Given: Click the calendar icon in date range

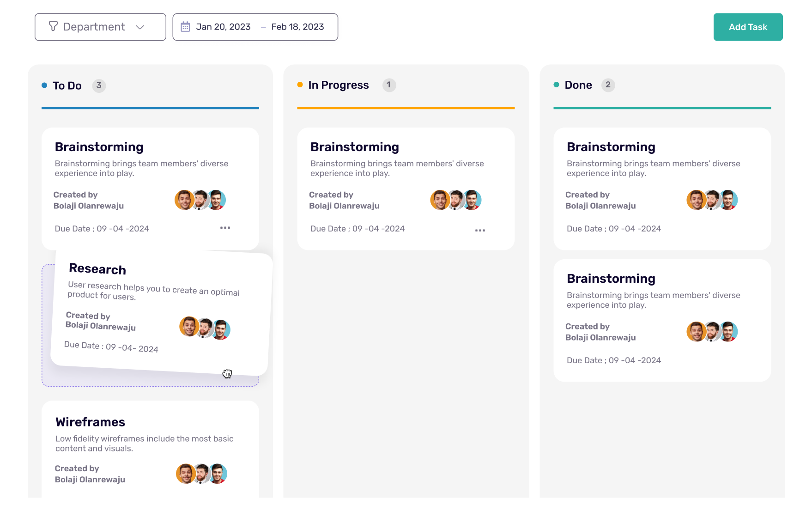Looking at the screenshot, I should click(x=185, y=27).
